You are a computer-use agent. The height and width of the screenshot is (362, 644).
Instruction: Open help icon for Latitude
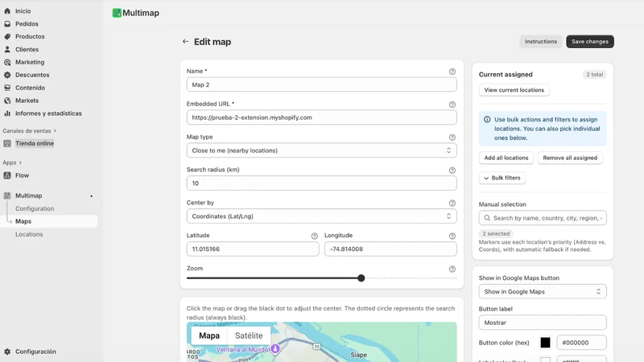(314, 236)
